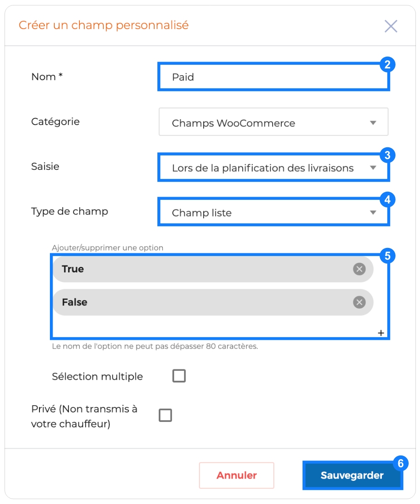Click the Nom input field containing Paid

point(273,77)
